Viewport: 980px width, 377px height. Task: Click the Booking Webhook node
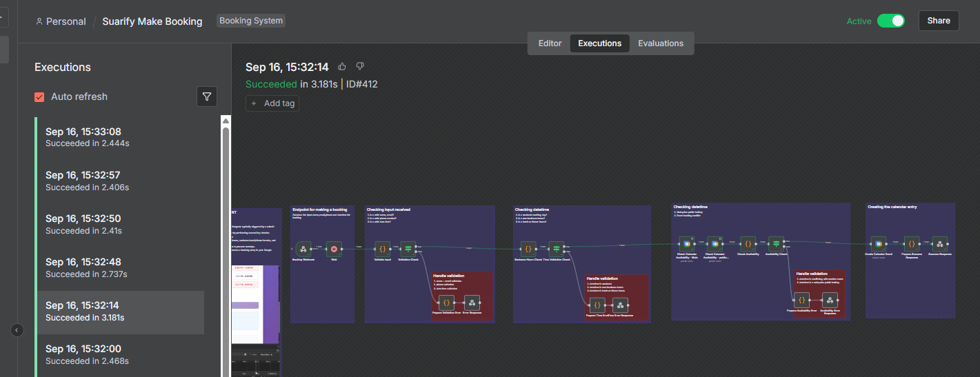(303, 249)
